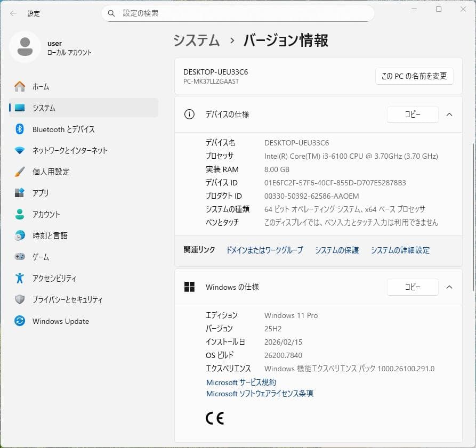Image resolution: width=476 pixels, height=448 pixels.
Task: Click the アプリ icon
Action: tap(20, 193)
